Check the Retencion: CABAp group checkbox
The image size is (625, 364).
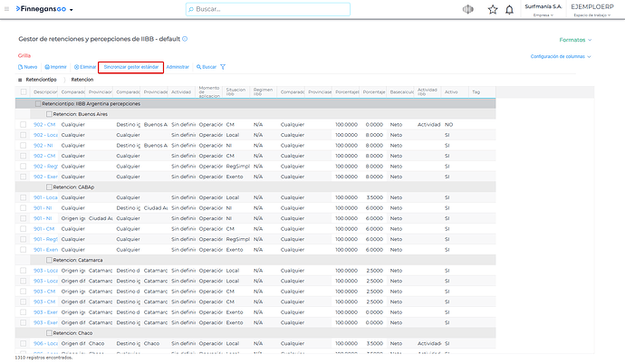[49, 187]
